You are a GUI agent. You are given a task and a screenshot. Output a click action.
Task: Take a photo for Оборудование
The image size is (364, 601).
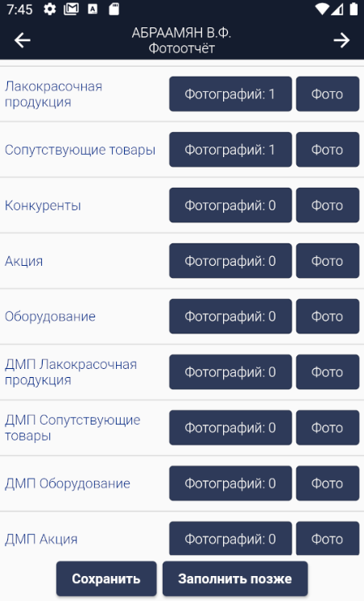[x=328, y=317]
